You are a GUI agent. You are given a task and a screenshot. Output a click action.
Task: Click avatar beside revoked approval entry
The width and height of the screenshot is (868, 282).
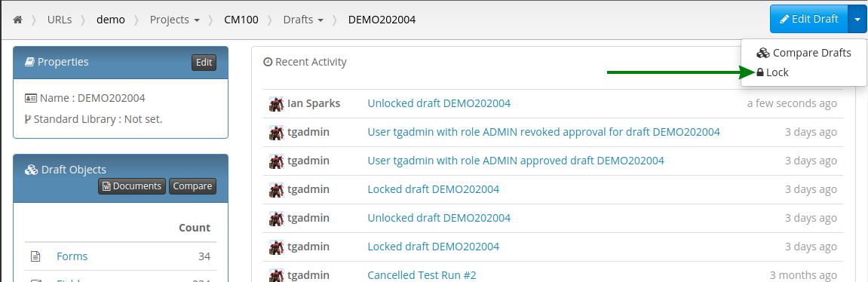pyautogui.click(x=276, y=133)
